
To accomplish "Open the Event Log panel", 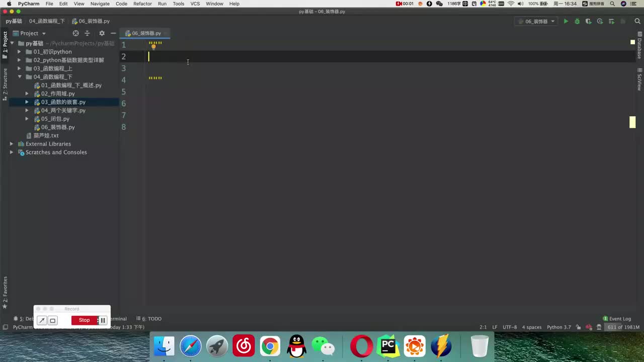I will click(x=617, y=319).
